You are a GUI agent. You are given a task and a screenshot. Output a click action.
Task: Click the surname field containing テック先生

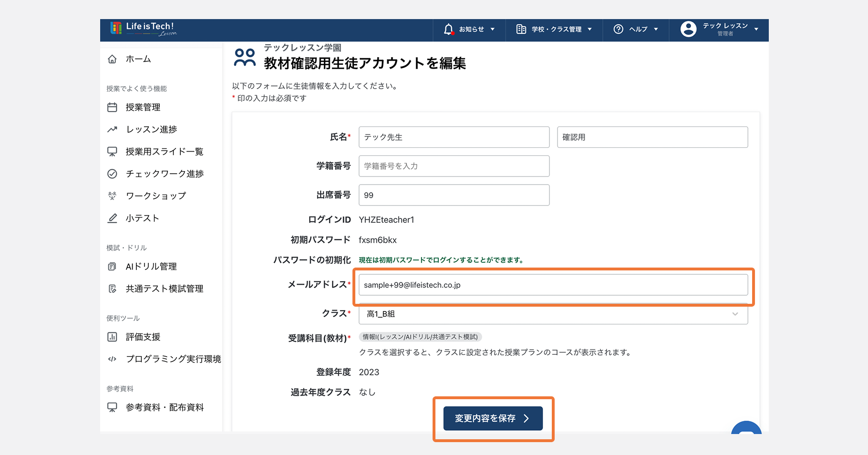tap(454, 137)
